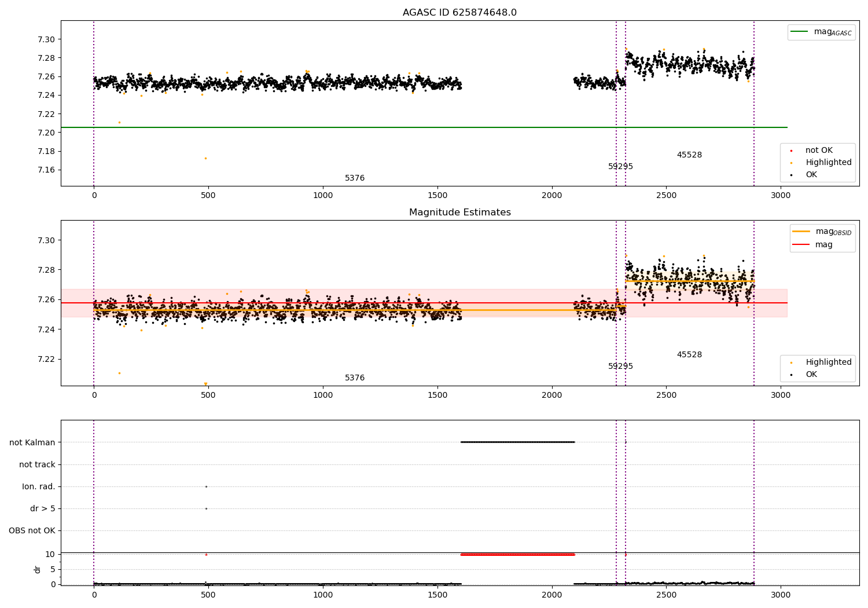Click y-tick 7.20 on top plot

46,133
